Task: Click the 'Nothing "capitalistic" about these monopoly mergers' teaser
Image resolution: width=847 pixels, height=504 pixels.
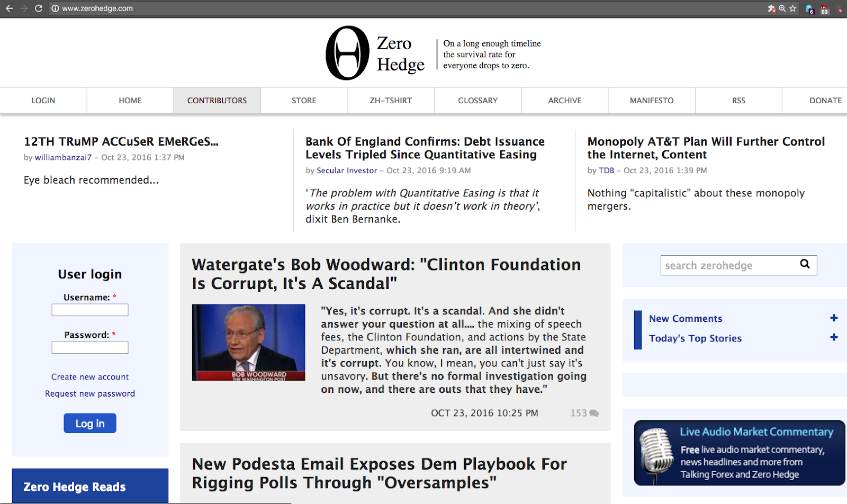Action: pyautogui.click(x=696, y=200)
